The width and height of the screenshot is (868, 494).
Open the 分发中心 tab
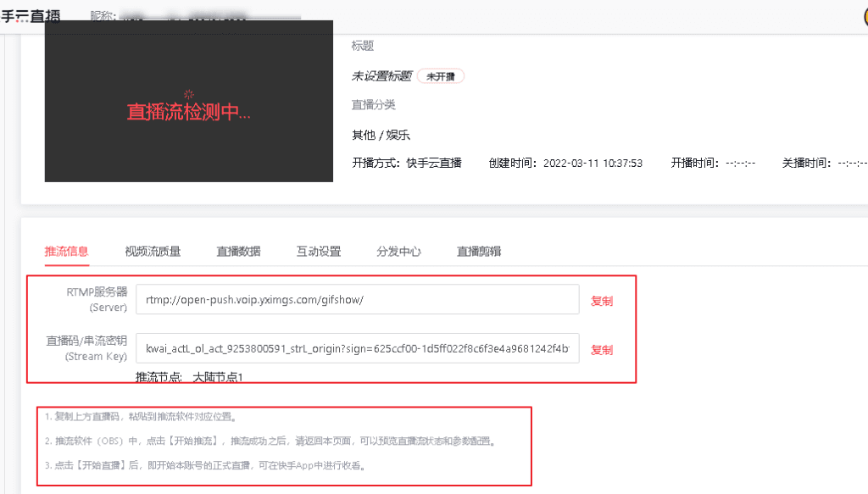pos(398,251)
